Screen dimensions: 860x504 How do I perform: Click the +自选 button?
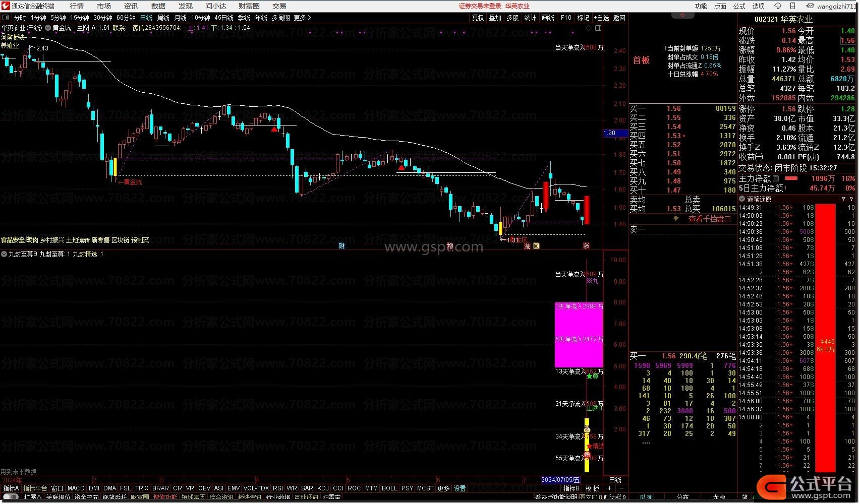click(601, 18)
